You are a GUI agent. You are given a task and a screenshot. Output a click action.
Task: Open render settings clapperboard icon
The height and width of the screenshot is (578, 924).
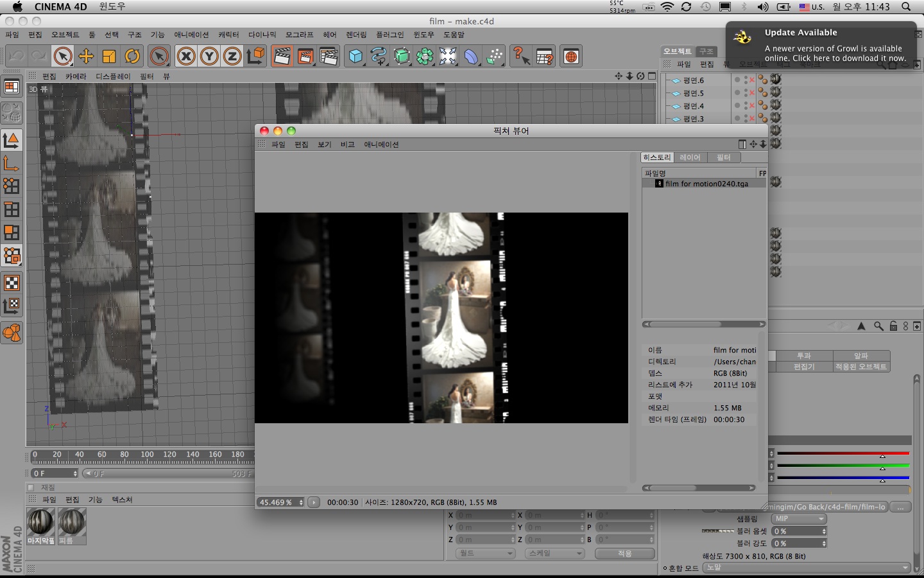coord(329,57)
